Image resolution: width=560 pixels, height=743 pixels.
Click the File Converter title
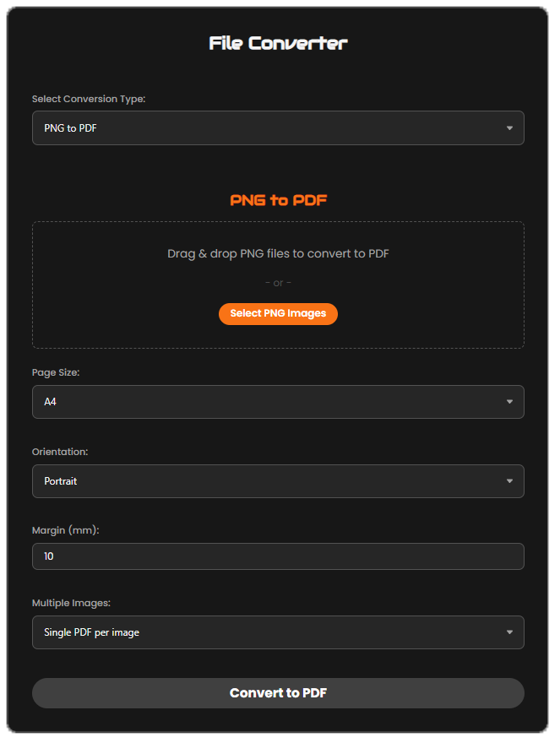pos(278,43)
